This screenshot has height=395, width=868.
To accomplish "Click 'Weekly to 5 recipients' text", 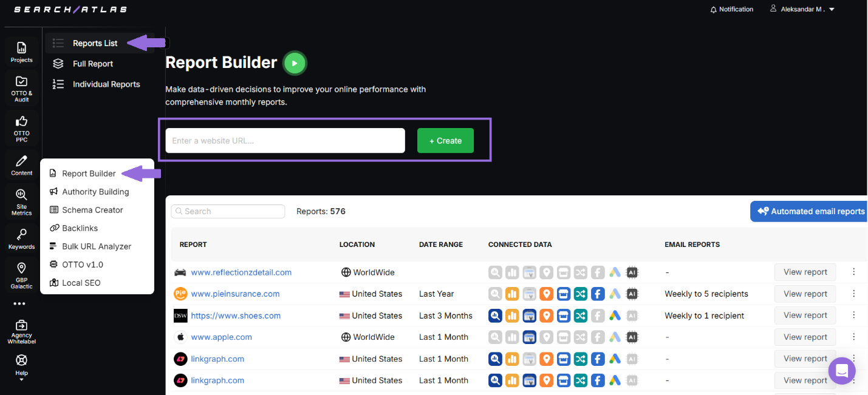I will (x=706, y=294).
